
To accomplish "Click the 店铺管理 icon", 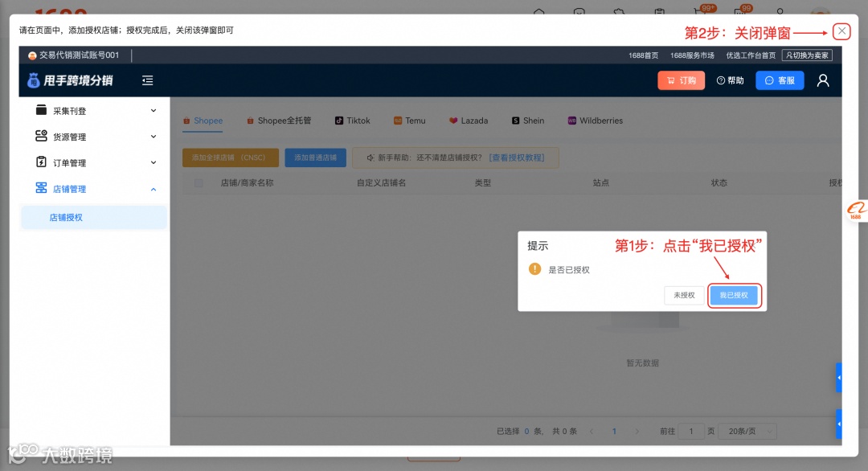I will [x=41, y=188].
